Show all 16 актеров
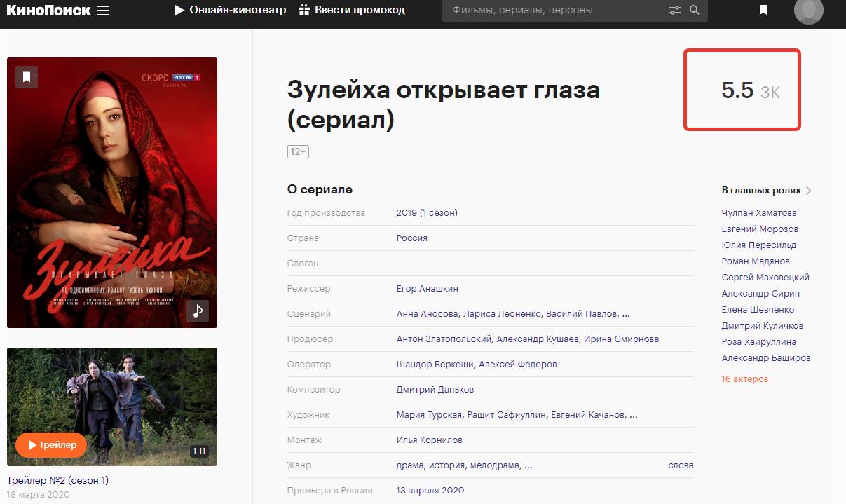 pyautogui.click(x=745, y=379)
